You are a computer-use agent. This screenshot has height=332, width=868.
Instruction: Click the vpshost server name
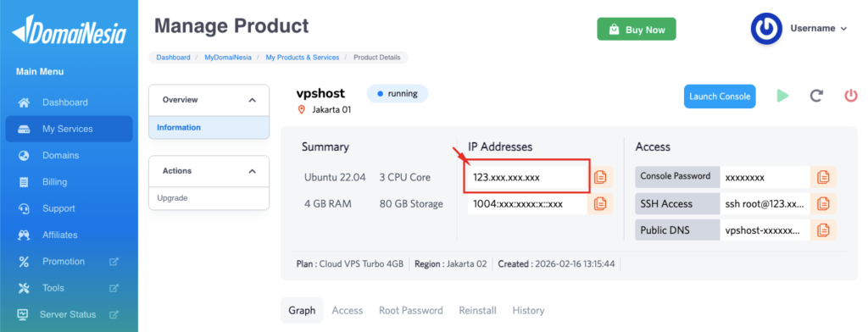tap(320, 93)
